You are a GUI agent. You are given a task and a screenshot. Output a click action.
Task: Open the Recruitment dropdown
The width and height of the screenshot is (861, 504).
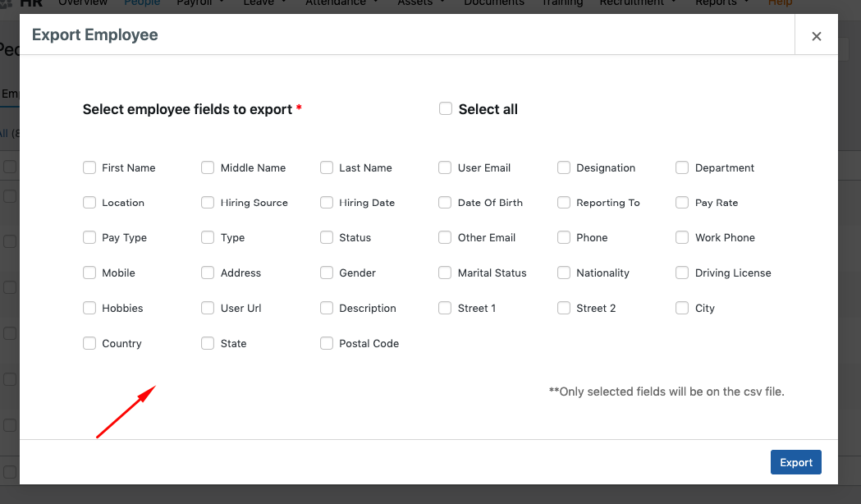point(632,3)
